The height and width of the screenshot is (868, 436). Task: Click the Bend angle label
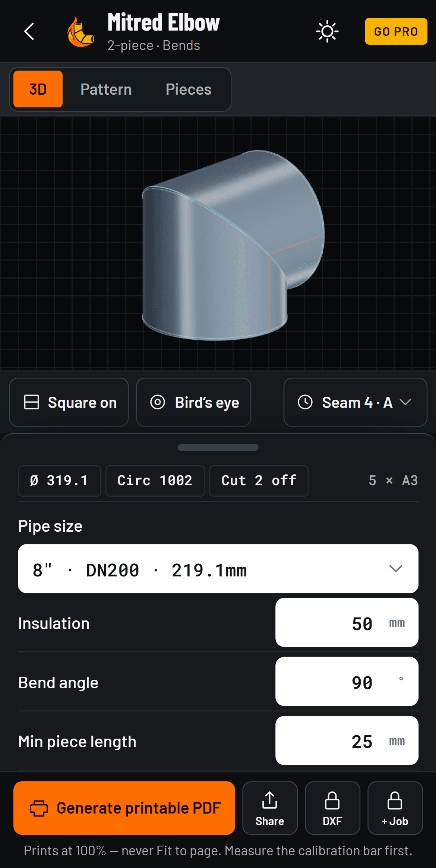click(x=58, y=683)
